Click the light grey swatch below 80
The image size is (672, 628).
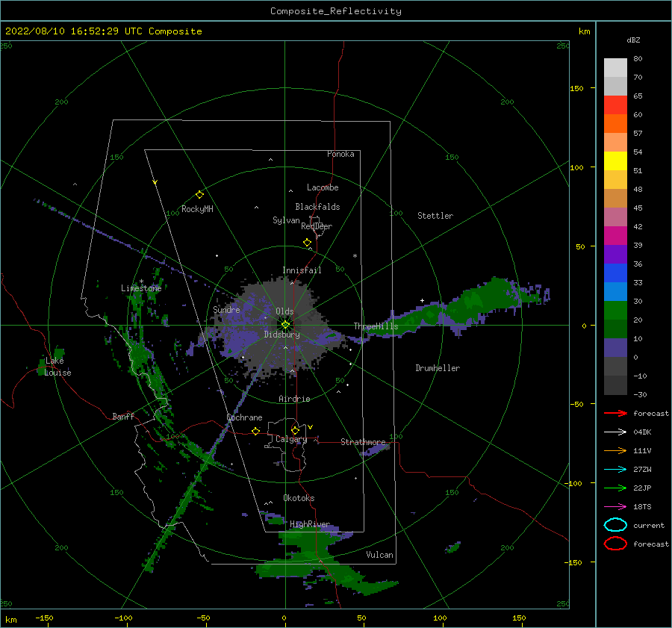tap(615, 68)
